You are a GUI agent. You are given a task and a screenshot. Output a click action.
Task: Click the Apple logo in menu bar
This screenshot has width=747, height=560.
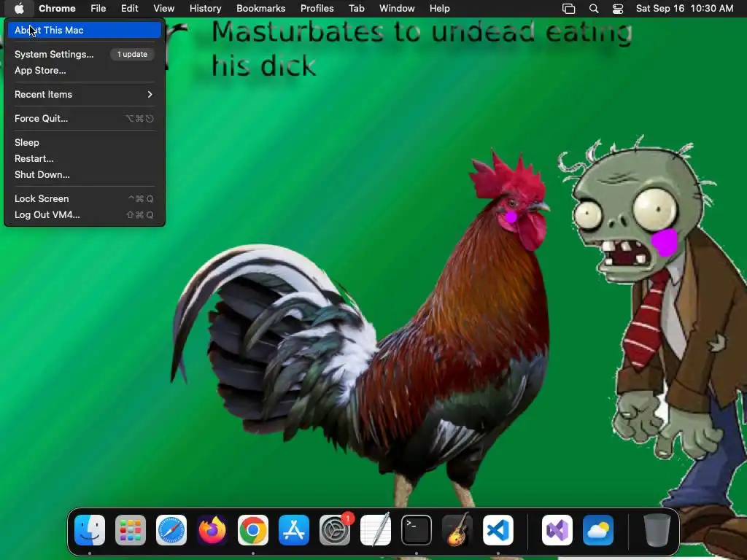tap(19, 9)
